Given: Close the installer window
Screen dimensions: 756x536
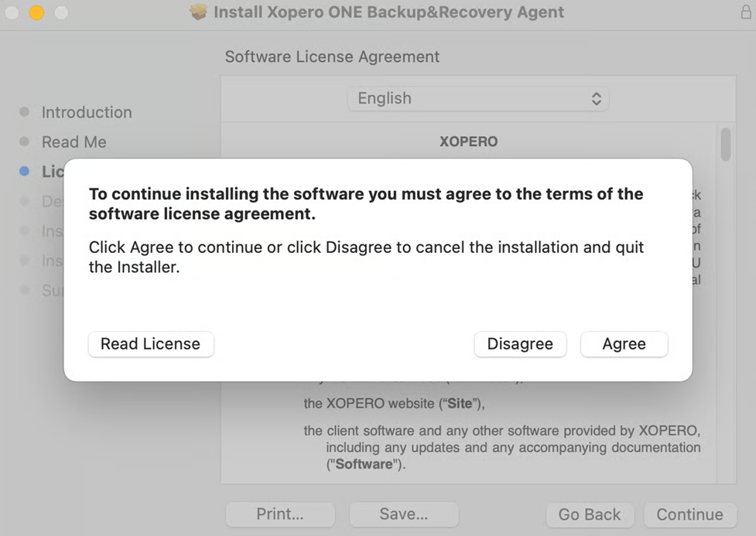Looking at the screenshot, I should [12, 12].
